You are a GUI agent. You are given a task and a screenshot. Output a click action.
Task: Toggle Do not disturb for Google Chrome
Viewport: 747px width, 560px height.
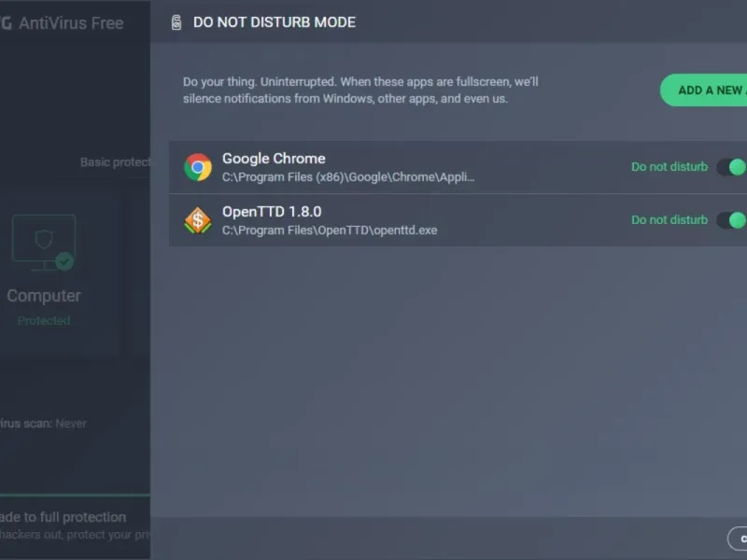(732, 167)
